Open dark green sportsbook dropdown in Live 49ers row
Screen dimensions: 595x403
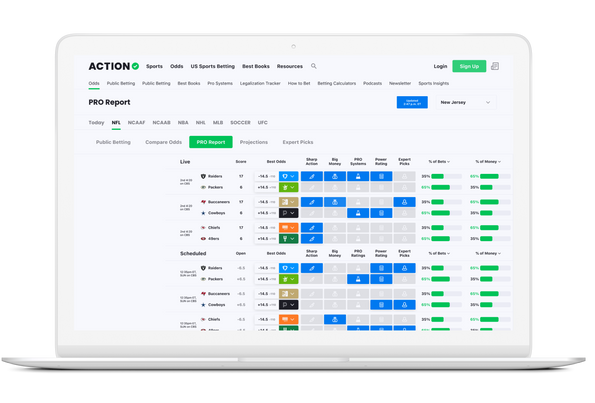pyautogui.click(x=289, y=239)
